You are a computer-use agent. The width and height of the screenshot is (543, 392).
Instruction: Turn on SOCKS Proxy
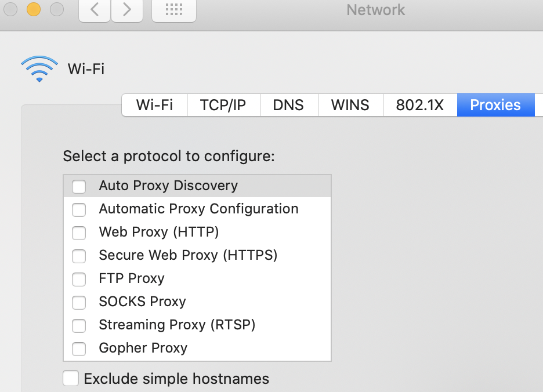point(78,302)
